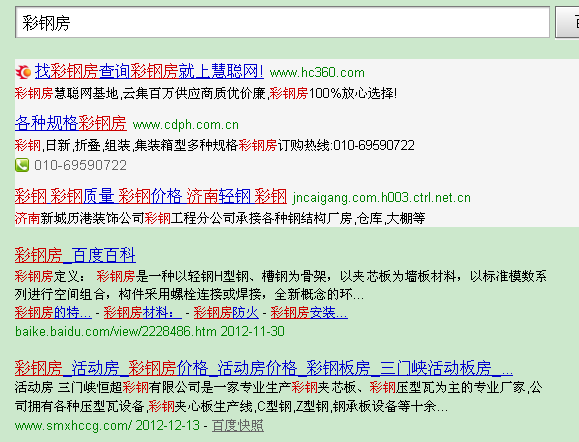Click the www.smxhccg.com green URL
Viewport: 579px width, 442px height.
click(73, 425)
